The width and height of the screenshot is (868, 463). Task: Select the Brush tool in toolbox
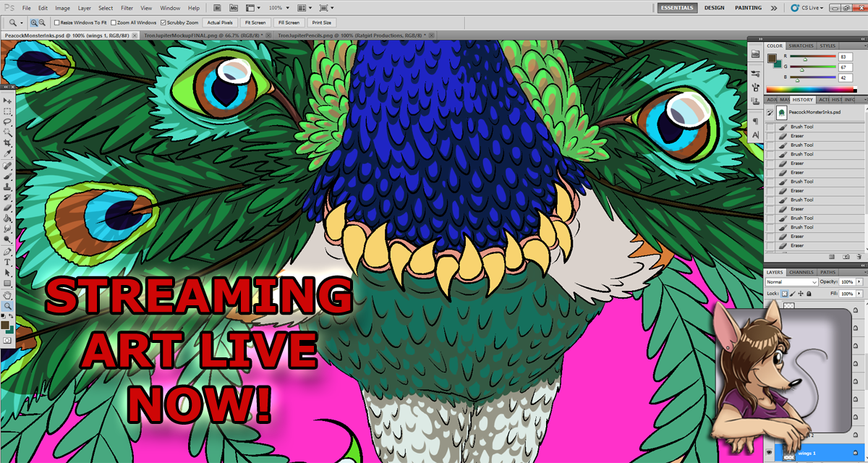click(x=8, y=176)
